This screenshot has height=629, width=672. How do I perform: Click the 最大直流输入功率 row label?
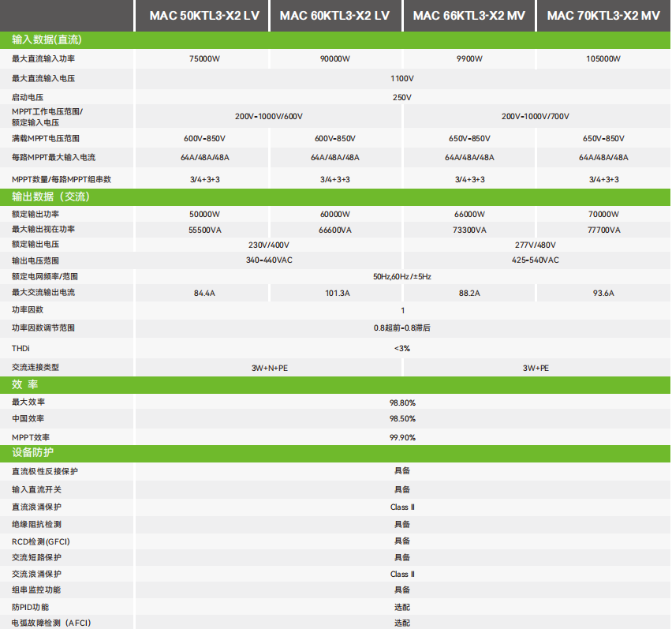[x=43, y=58]
